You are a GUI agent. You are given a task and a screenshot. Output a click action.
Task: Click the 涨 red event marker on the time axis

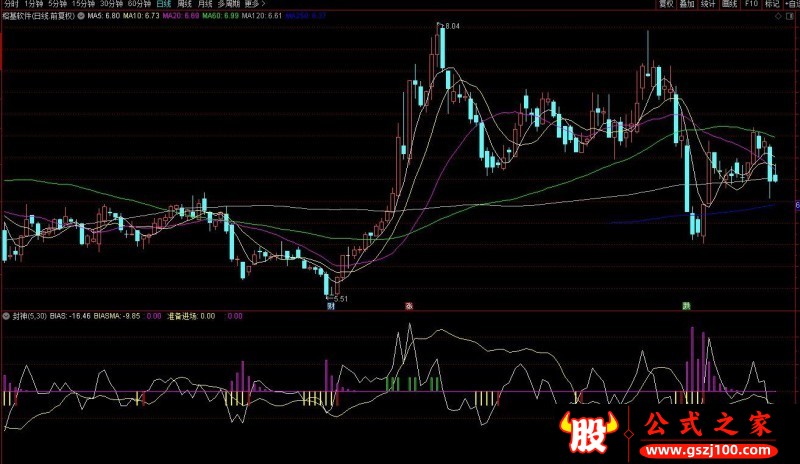click(x=409, y=306)
